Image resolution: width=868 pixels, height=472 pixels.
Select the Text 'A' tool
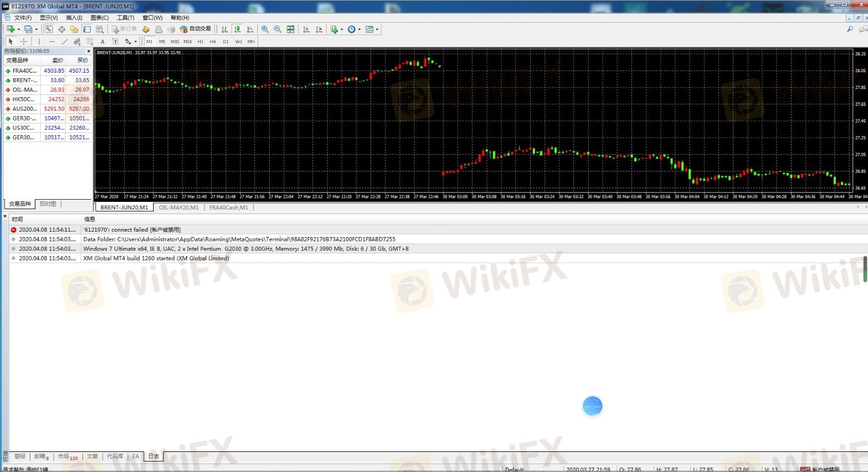[x=103, y=41]
